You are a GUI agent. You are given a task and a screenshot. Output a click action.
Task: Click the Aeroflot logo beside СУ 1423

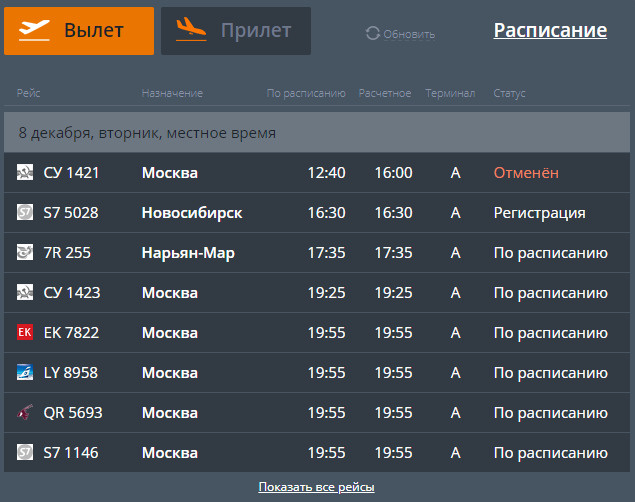click(x=25, y=292)
